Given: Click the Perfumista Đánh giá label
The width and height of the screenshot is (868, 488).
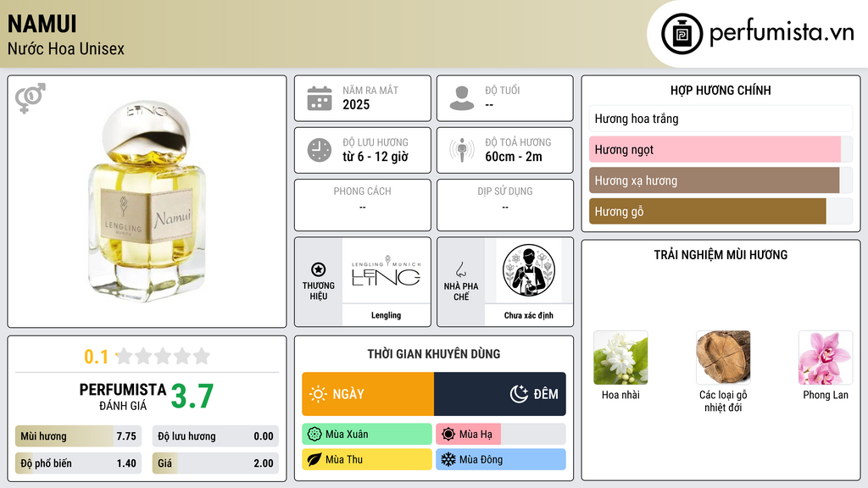Looking at the screenshot, I should point(123,396).
